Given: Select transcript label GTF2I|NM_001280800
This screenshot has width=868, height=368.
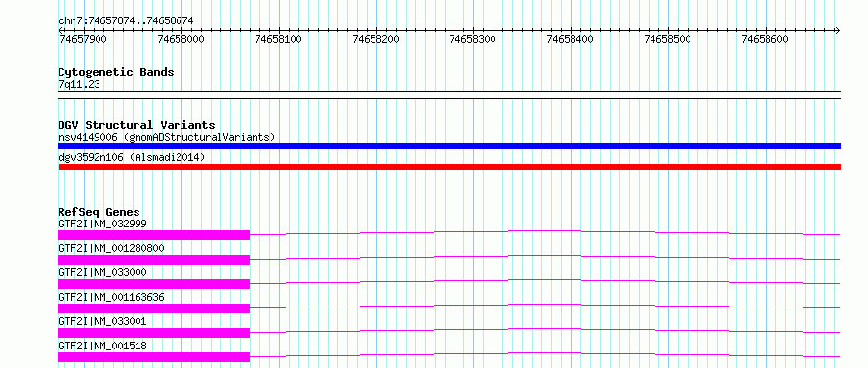Looking at the screenshot, I should (111, 248).
